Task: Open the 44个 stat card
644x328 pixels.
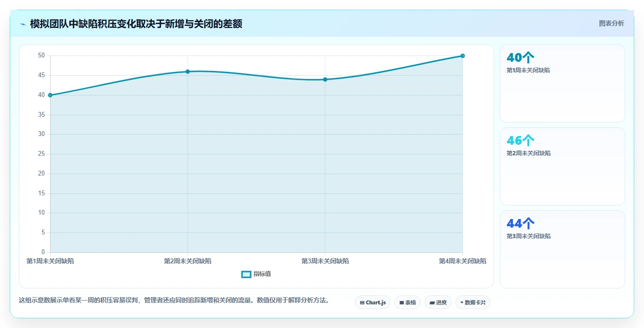Action: point(563,249)
